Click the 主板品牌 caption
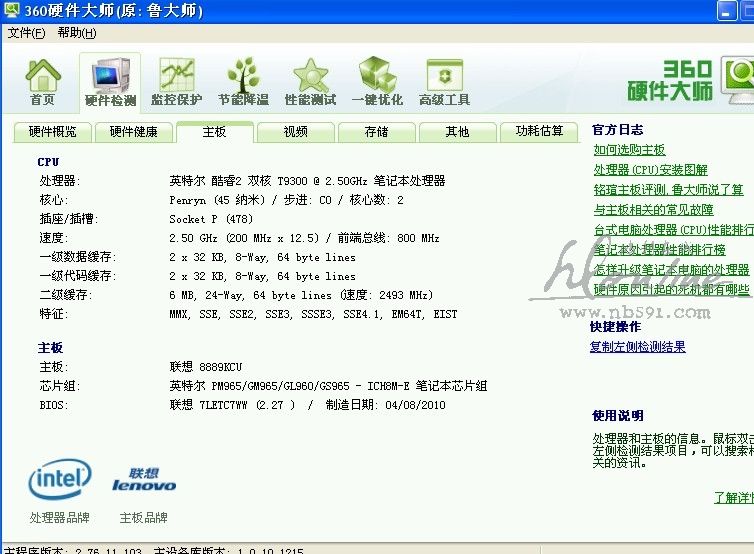This screenshot has height=554, width=754. click(143, 518)
